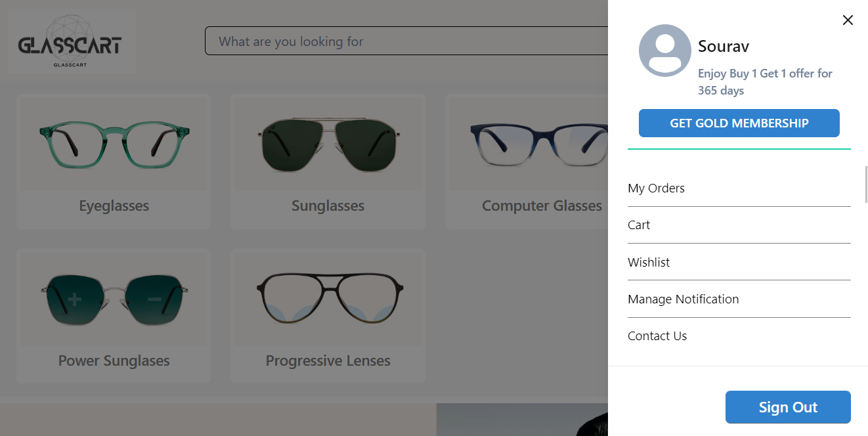Open the Wishlist entry
The height and width of the screenshot is (436, 868).
pos(739,262)
